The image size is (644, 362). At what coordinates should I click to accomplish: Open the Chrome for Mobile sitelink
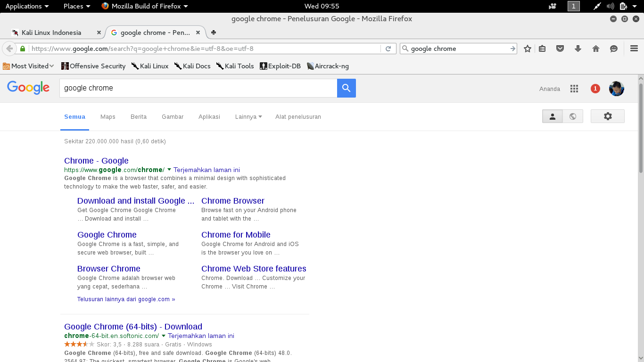(x=236, y=235)
